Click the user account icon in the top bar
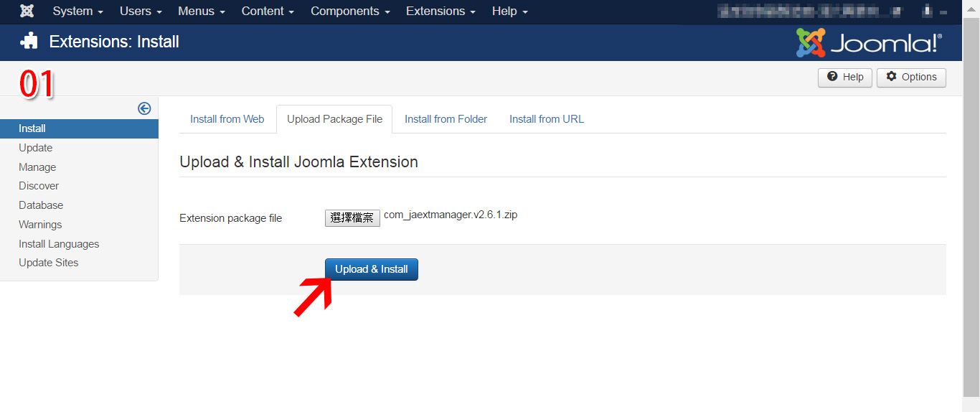This screenshot has height=412, width=980. tap(927, 11)
